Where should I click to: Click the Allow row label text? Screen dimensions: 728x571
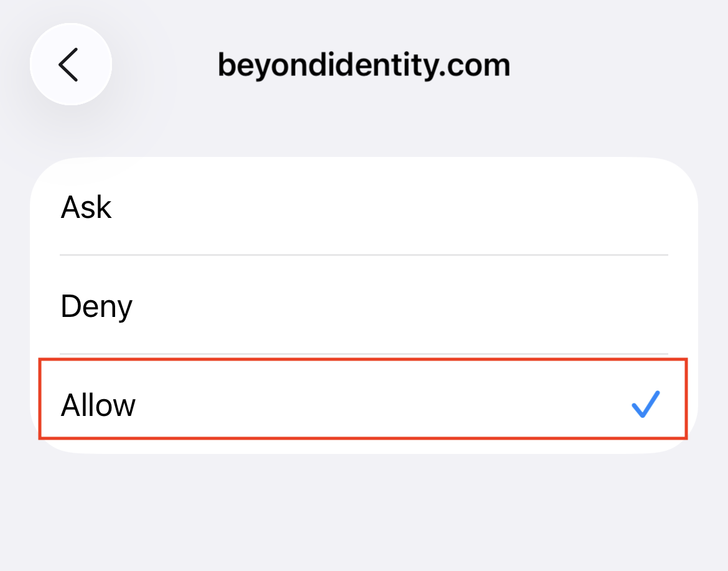pos(98,405)
